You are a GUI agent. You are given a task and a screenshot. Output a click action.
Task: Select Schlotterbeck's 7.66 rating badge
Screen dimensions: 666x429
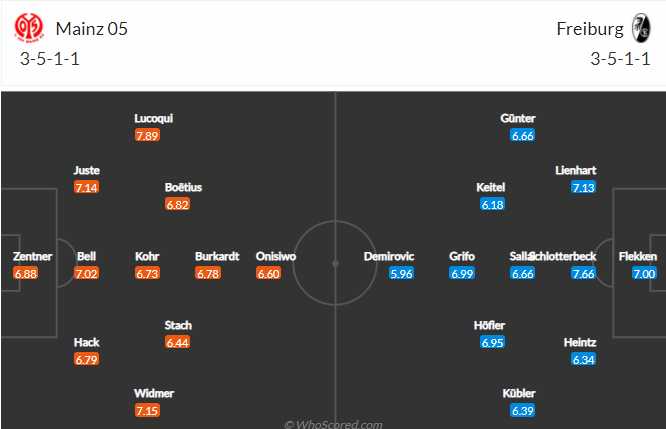click(x=583, y=273)
